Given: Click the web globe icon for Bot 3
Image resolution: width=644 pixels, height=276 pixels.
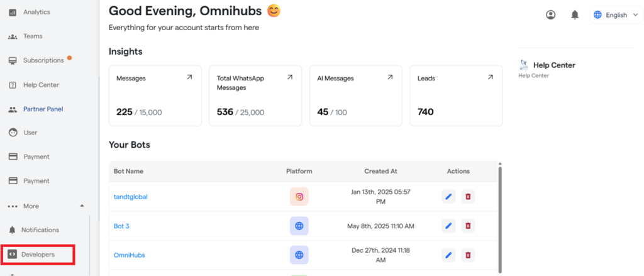Looking at the screenshot, I should pos(299,226).
